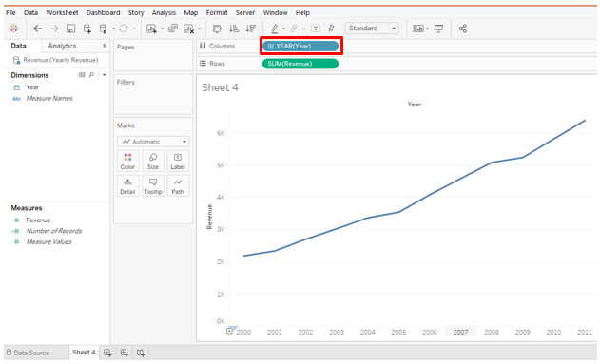Screen dimensions: 600x364
Task: Click the SUM(Revenue) pill in Rows
Action: coord(300,64)
